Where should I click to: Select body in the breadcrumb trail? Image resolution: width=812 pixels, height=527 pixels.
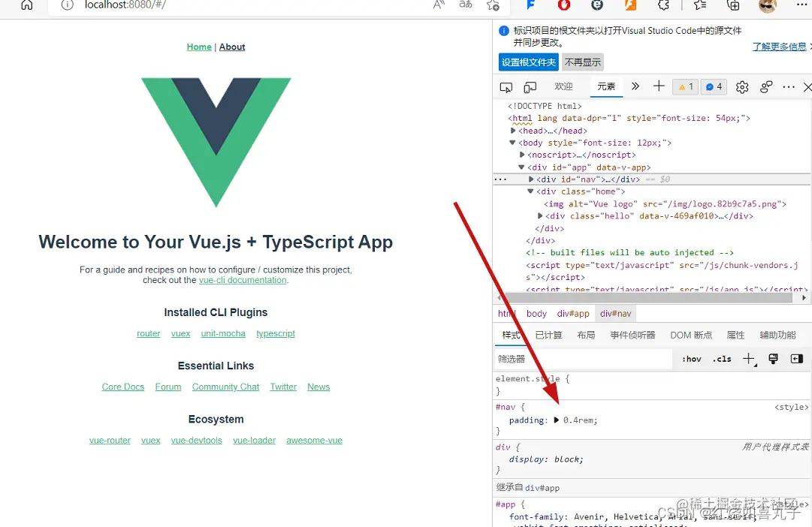point(536,314)
